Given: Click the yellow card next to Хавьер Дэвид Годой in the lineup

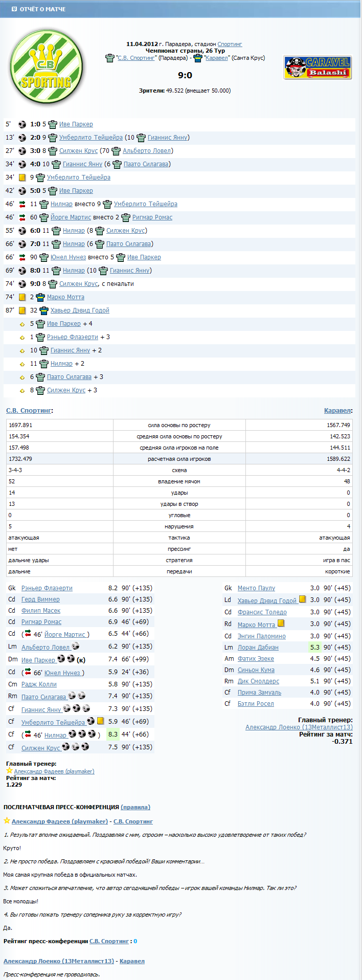Looking at the screenshot, I should (x=302, y=599).
